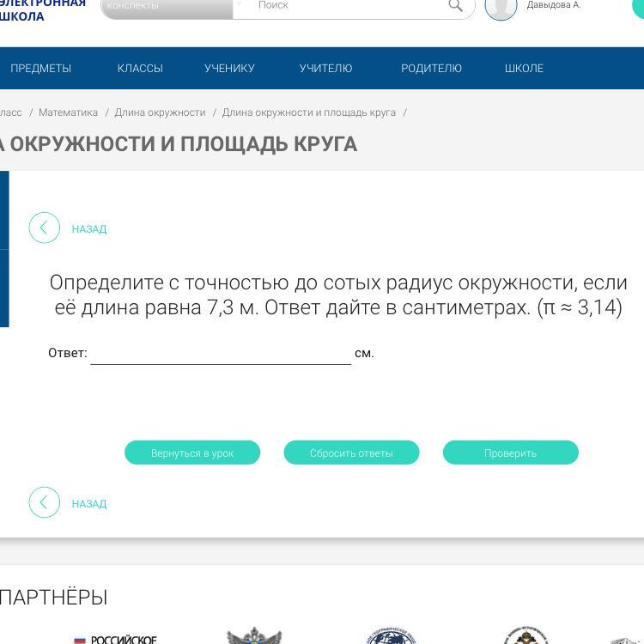This screenshot has width=644, height=644.
Task: Go to the Математика breadcrumb link
Action: click(x=68, y=112)
